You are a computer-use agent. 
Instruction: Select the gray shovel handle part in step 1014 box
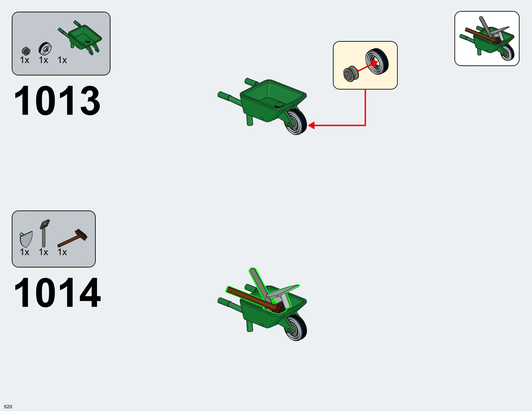tap(44, 233)
